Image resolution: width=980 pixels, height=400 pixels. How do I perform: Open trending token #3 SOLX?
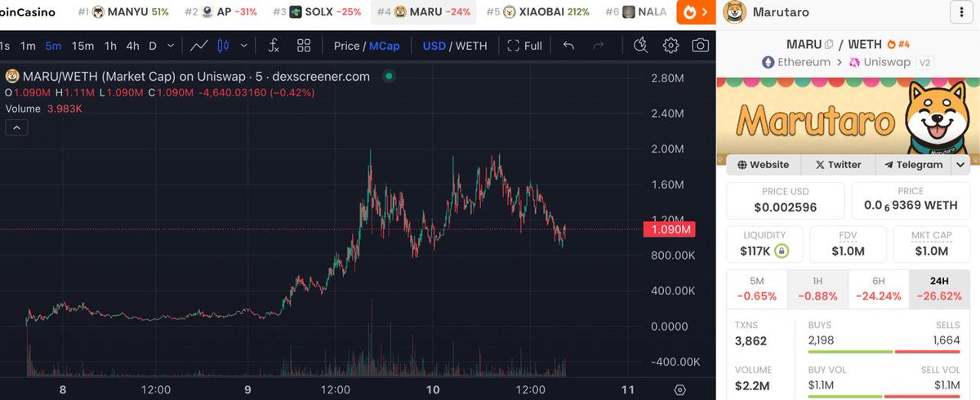point(317,12)
